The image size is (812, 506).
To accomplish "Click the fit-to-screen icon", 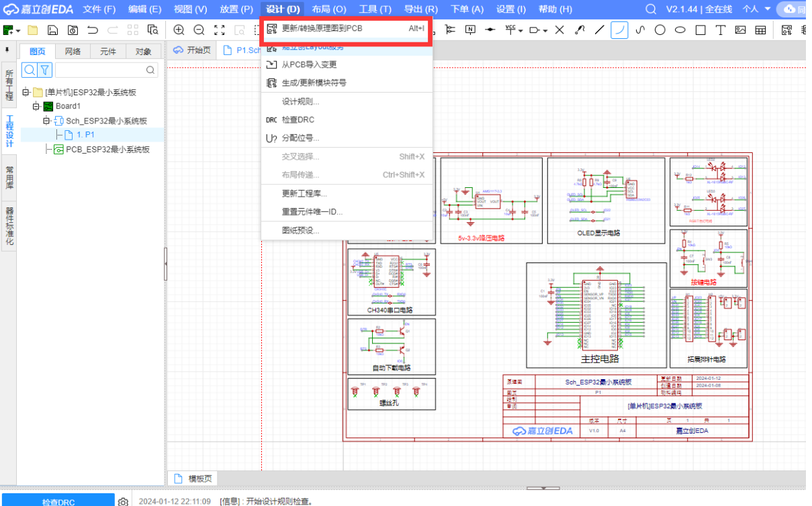I will [x=219, y=30].
